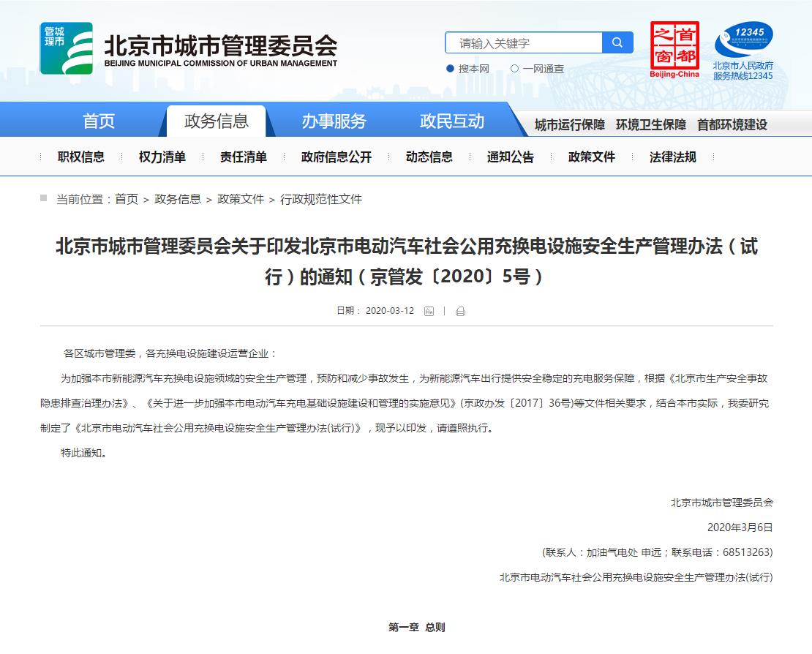Click the 2020年3月6日 signature date
812x654 pixels.
coord(740,527)
